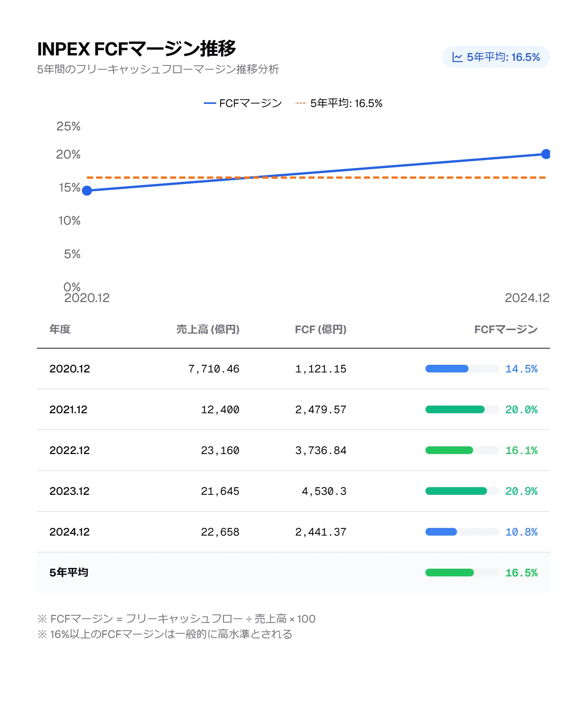
Task: Toggle the 5年平均: 16.5% legend entry
Action: (x=339, y=103)
